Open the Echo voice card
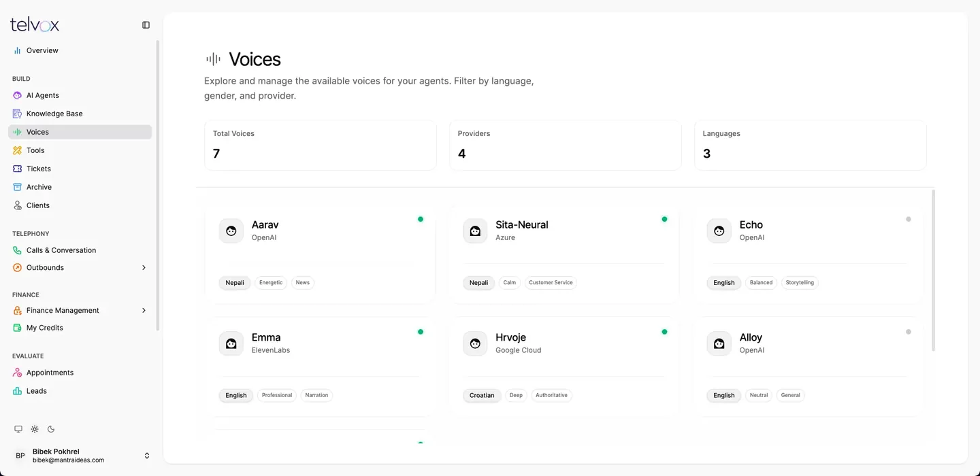The height and width of the screenshot is (476, 980). click(x=808, y=255)
